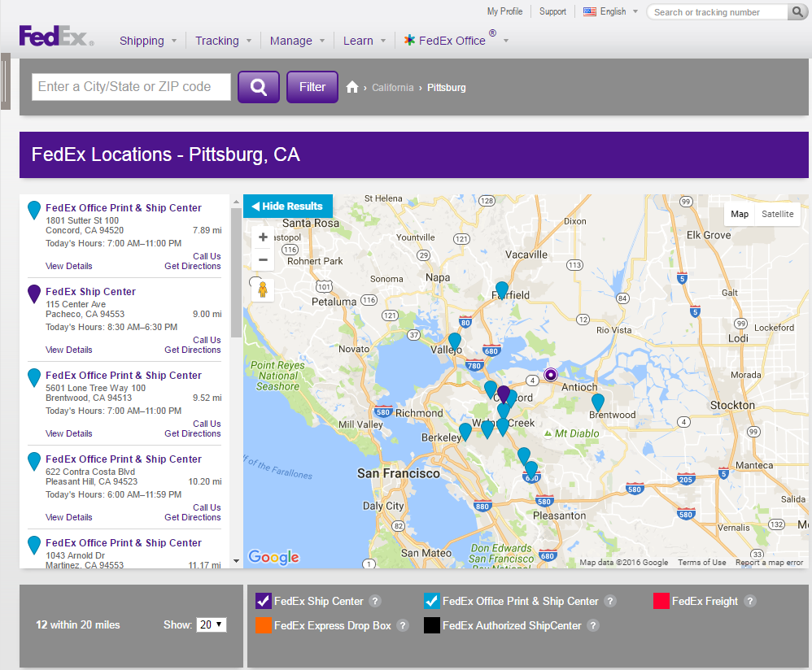Click the map pin near Berkeley
The width and height of the screenshot is (812, 670).
465,432
